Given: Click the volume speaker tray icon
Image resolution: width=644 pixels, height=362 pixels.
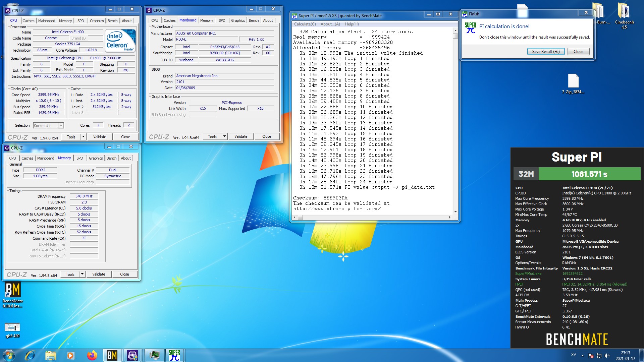Looking at the screenshot, I should point(607,356).
